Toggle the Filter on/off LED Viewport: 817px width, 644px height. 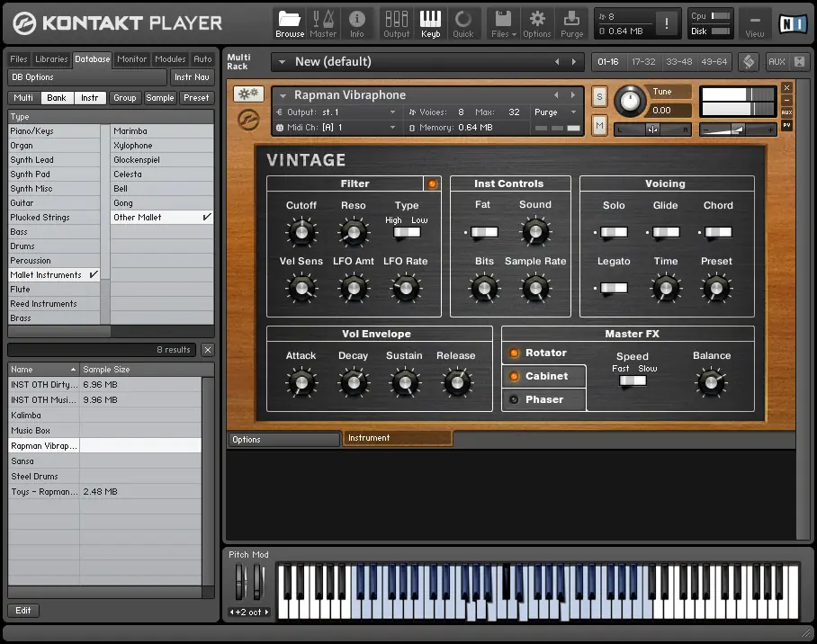[x=432, y=183]
